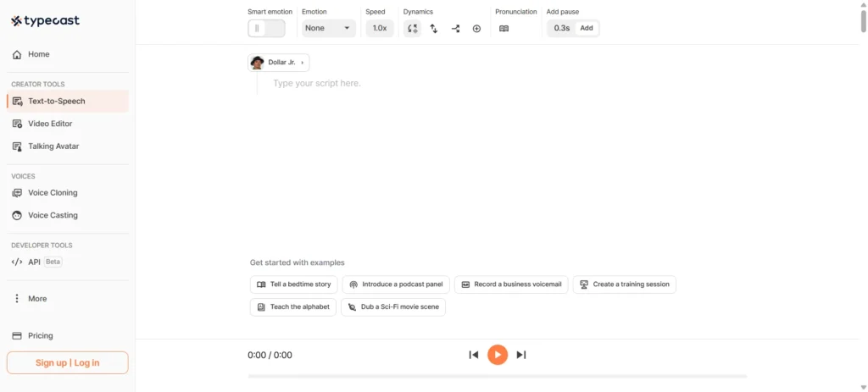Click the 0.3s pause duration field
868x392 pixels.
562,28
